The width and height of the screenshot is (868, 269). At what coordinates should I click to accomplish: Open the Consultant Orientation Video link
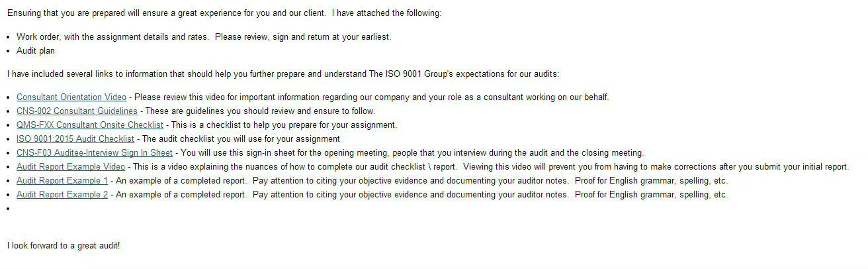pyautogui.click(x=71, y=97)
